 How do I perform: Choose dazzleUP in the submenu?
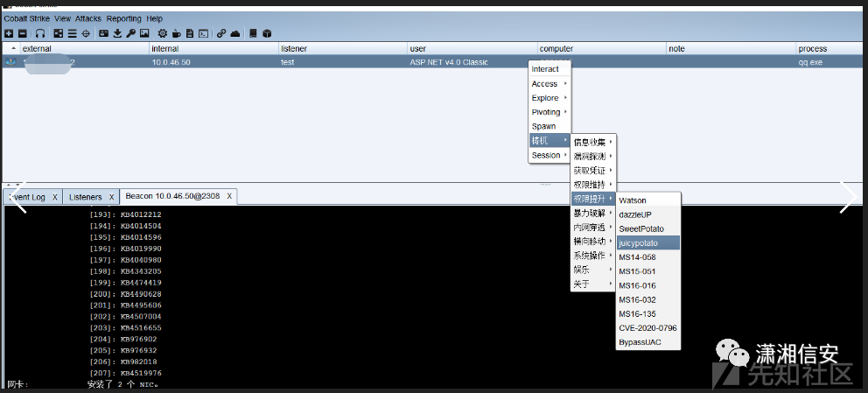click(x=648, y=214)
